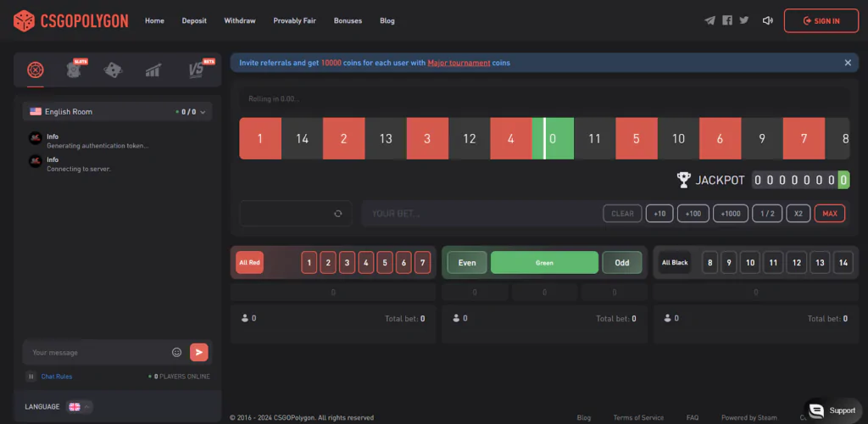This screenshot has width=868, height=424.
Task: Open the Bonuses menu item
Action: click(x=348, y=20)
